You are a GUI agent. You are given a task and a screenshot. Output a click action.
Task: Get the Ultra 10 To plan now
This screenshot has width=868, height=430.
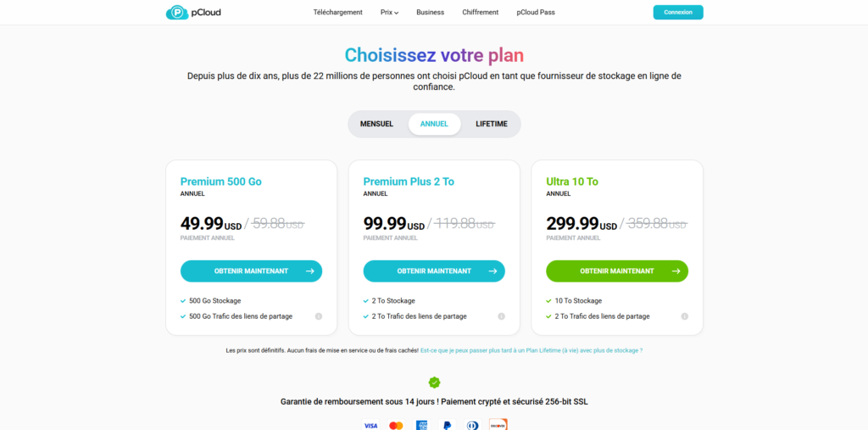click(x=617, y=271)
